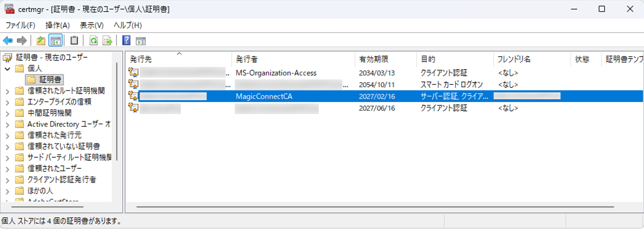Collapse the 個人 tree node
This screenshot has width=644, height=229.
7,69
